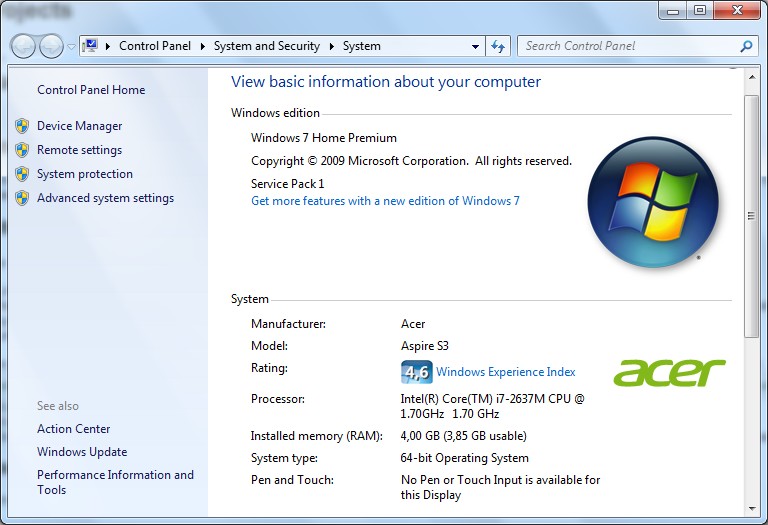Go to Control Panel breadcrumb item
Viewport: 768px width, 525px height.
point(154,46)
